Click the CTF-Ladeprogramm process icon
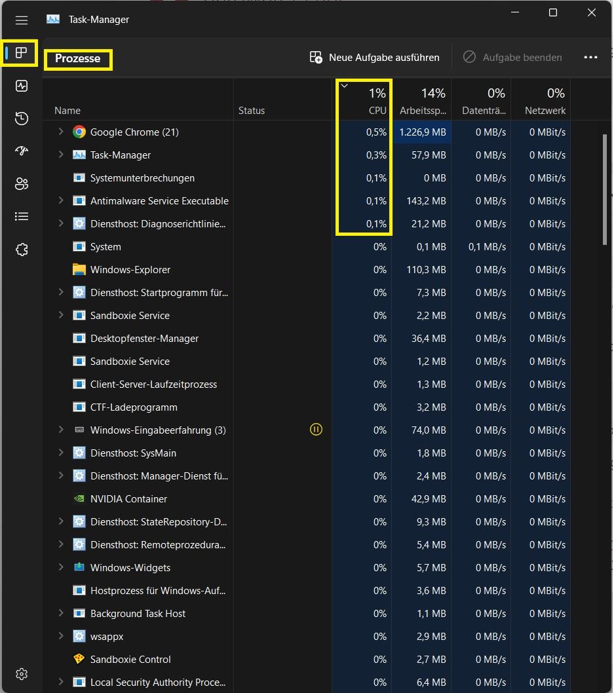616x693 pixels. click(79, 407)
